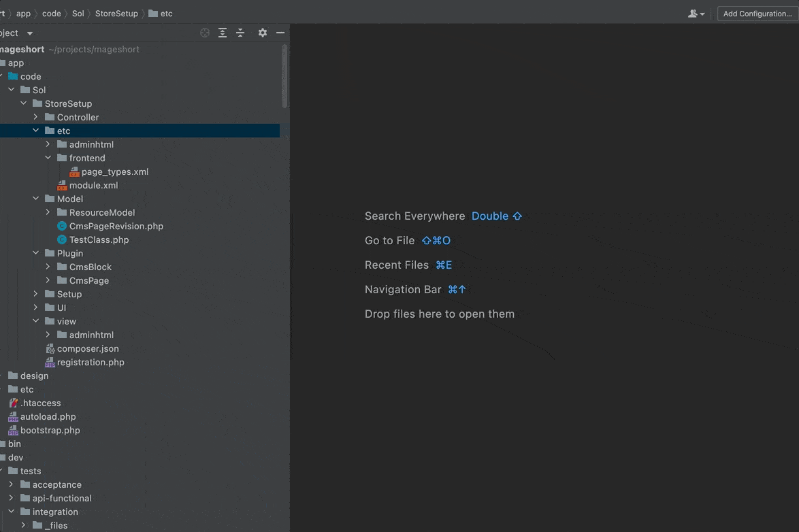Open the Code With Me users menu
799x532 pixels.
(696, 14)
